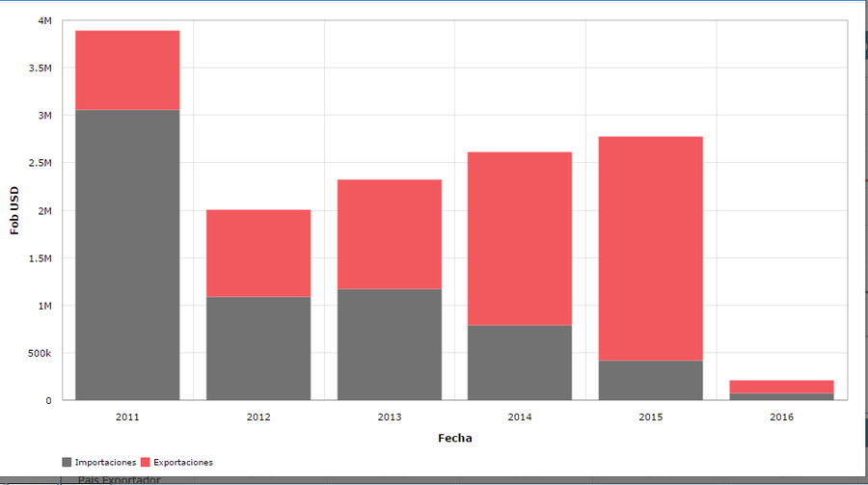Select the 2013 Importaciones bar segment
Image resolution: width=868 pixels, height=485 pixels.
(x=390, y=344)
